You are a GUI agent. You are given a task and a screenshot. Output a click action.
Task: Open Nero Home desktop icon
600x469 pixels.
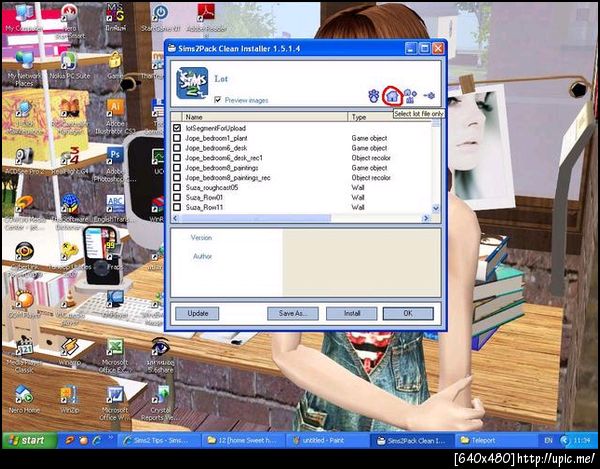tap(24, 400)
